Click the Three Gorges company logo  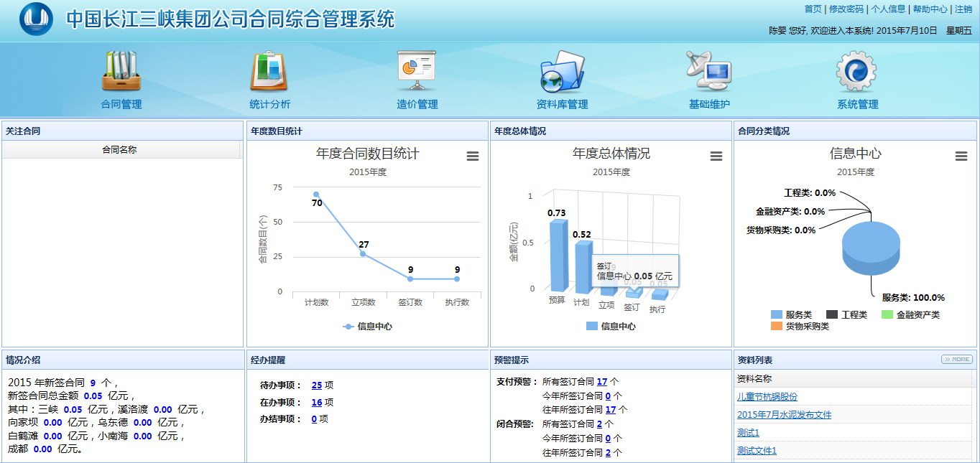pos(37,19)
